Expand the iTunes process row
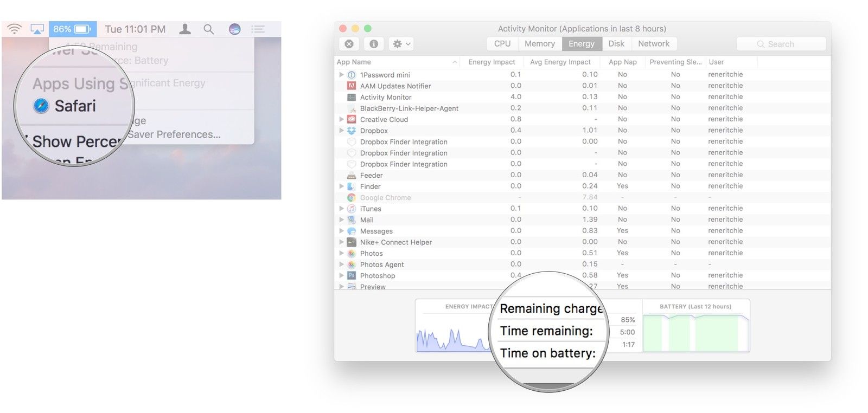 tap(341, 209)
